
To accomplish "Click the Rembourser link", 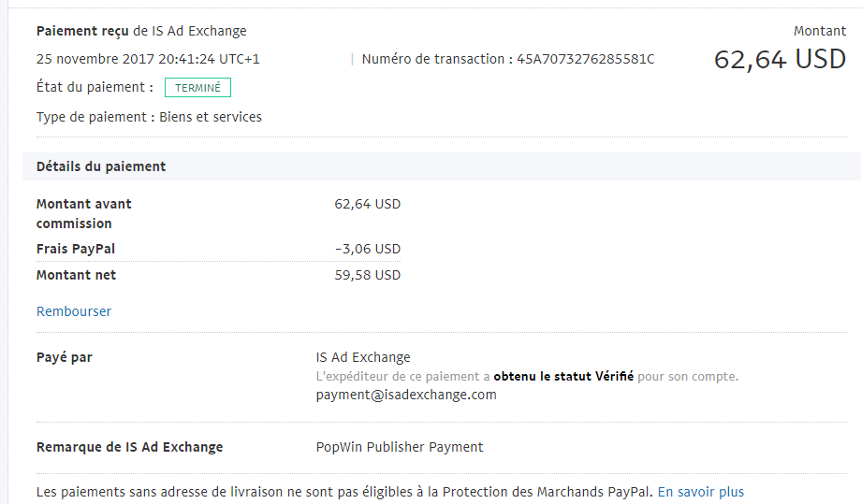I will tap(74, 311).
